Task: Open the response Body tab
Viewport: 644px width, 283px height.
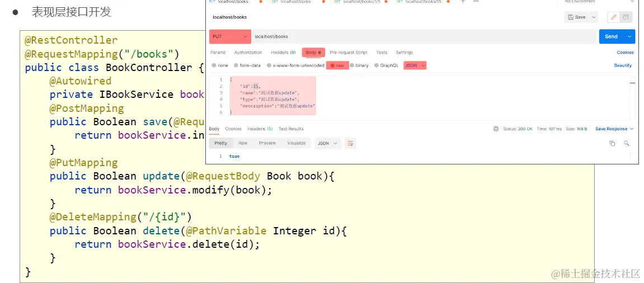Action: pyautogui.click(x=214, y=129)
